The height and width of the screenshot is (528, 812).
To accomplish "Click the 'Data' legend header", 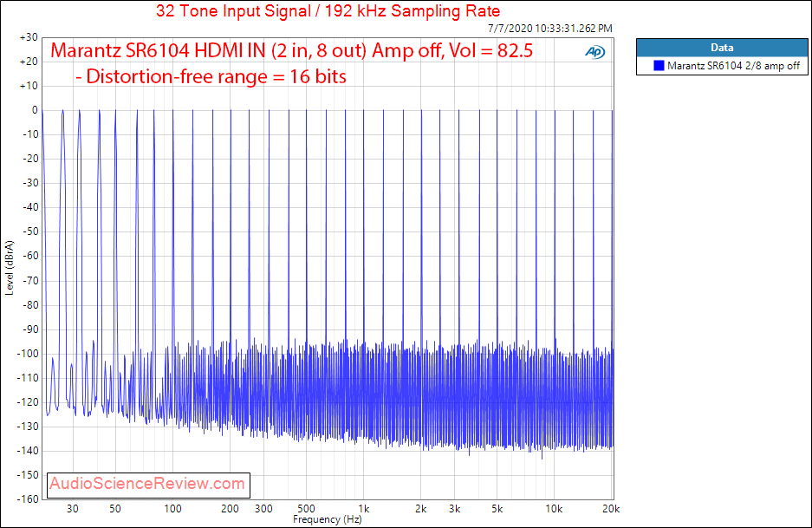I will tap(722, 48).
